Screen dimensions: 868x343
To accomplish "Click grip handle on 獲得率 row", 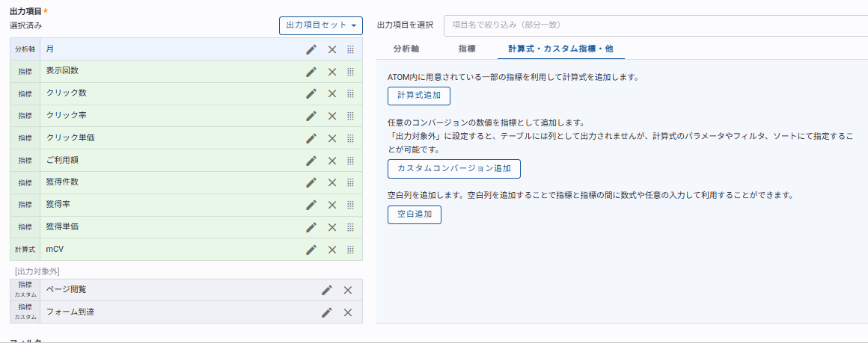I will (x=350, y=206).
